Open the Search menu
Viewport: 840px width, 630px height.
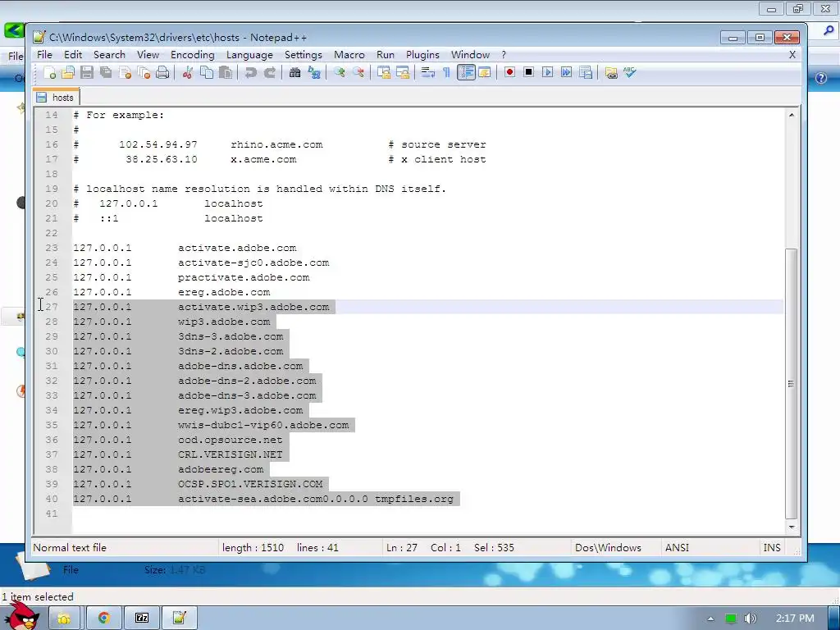click(109, 55)
